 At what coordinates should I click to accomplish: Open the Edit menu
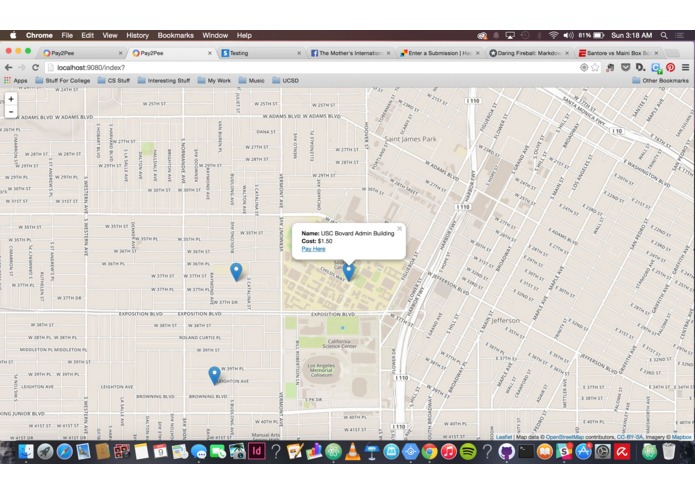[87, 35]
